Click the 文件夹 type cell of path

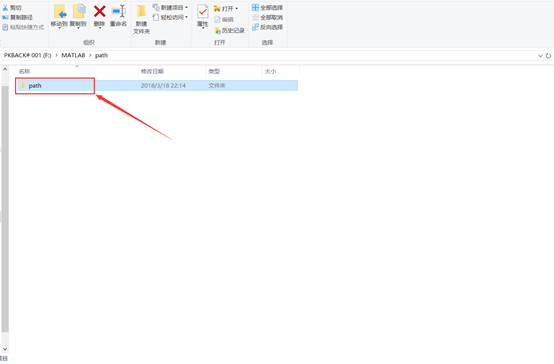click(x=217, y=86)
